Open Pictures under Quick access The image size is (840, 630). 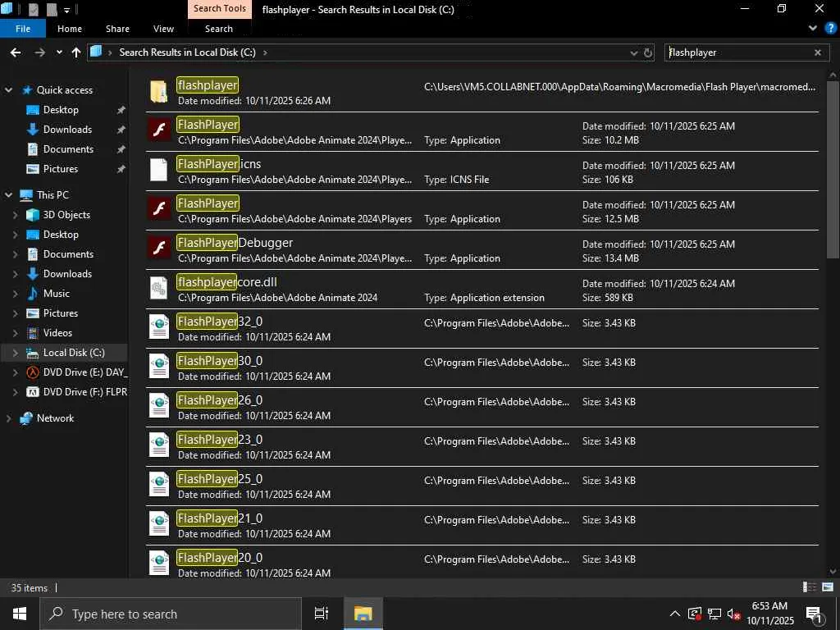click(60, 169)
